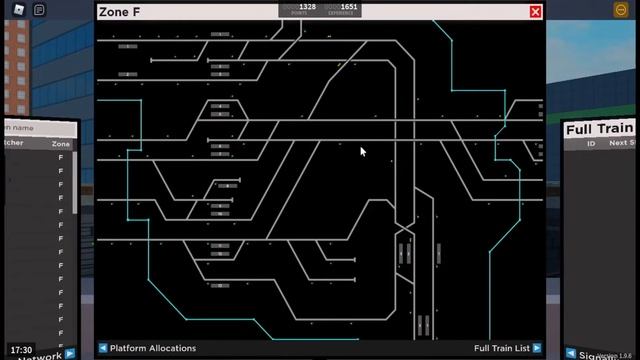Screen dimensions: 640x360
Task: Click the Zone F window title
Action: pos(119,12)
